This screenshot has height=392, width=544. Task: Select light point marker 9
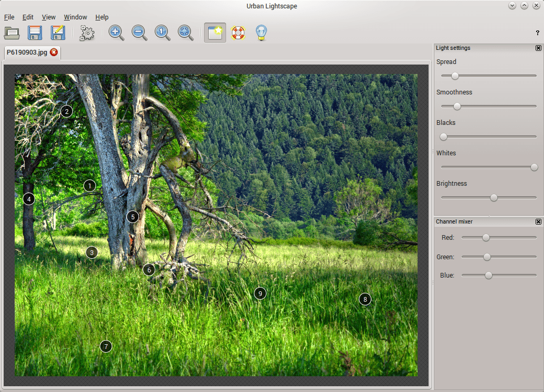(x=260, y=294)
